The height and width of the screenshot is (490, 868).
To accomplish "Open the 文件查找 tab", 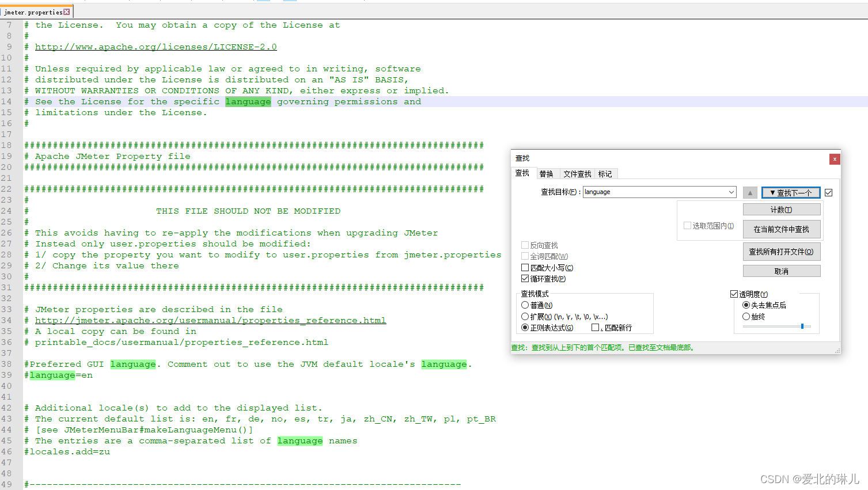I will click(577, 174).
